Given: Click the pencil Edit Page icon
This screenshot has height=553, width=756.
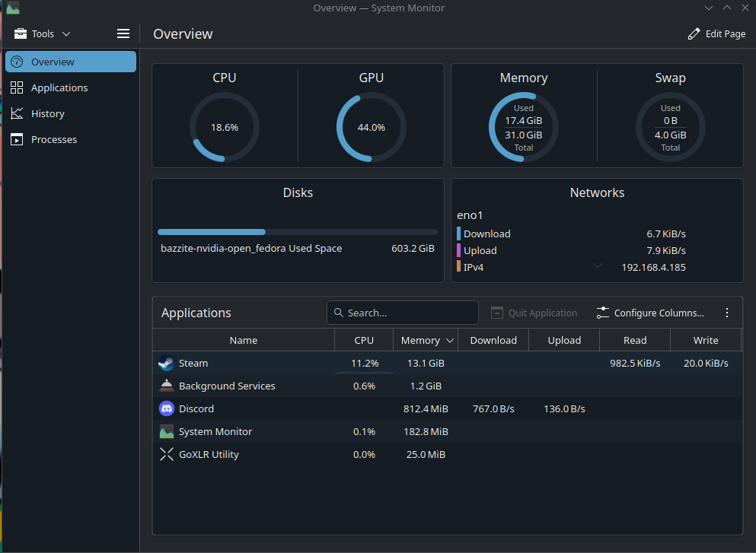Looking at the screenshot, I should pyautogui.click(x=694, y=33).
